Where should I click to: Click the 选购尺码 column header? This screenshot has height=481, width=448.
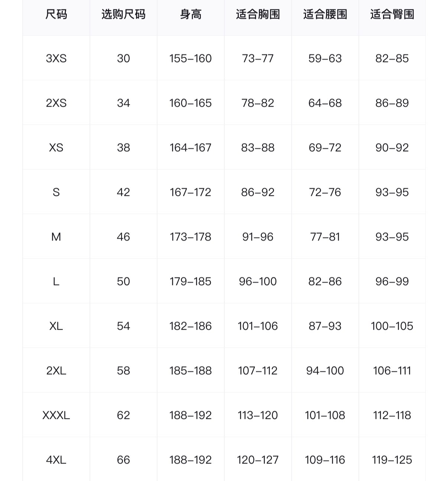(x=123, y=14)
